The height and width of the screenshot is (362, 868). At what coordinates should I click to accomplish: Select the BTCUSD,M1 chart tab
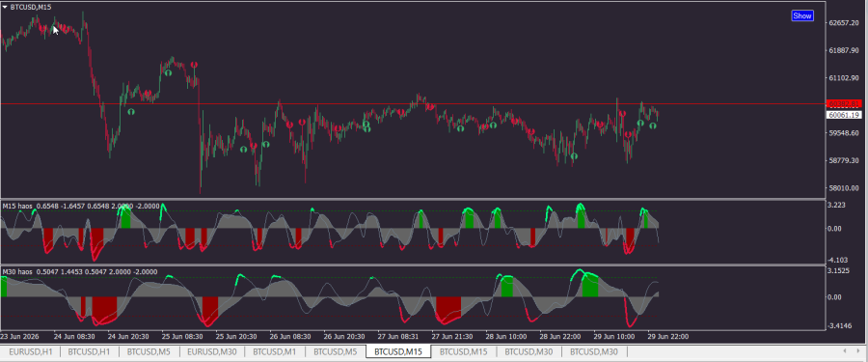click(x=275, y=351)
